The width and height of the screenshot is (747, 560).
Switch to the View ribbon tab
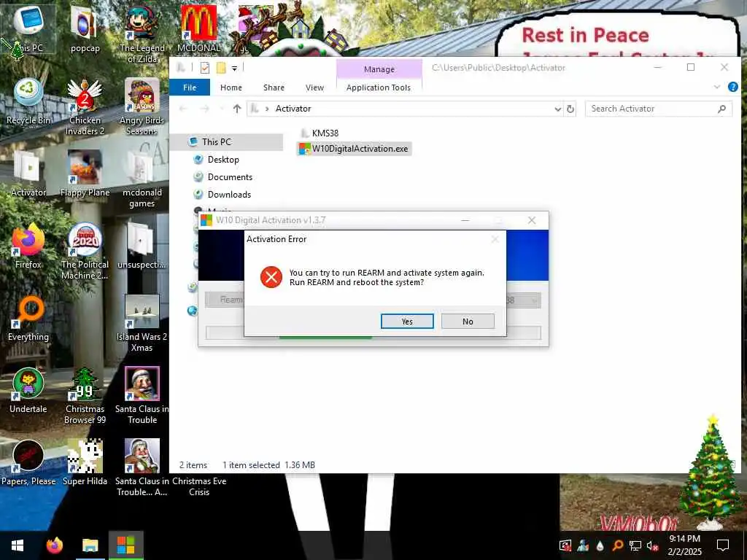(314, 87)
